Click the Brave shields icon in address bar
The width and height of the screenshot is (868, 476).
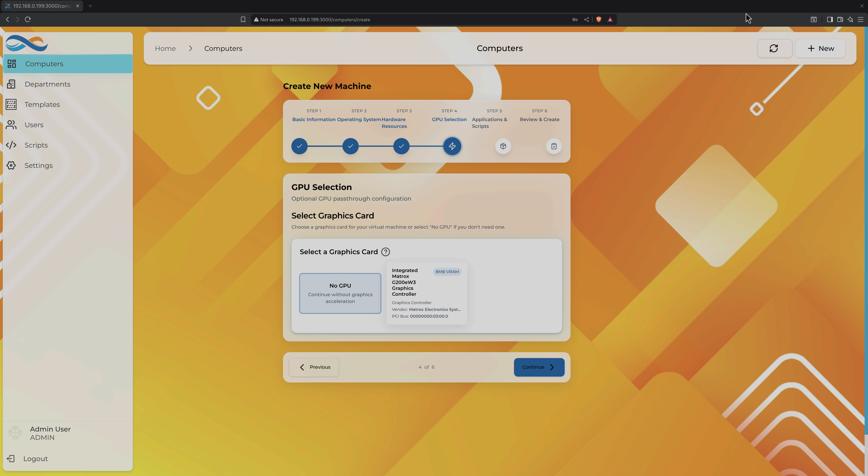point(598,19)
